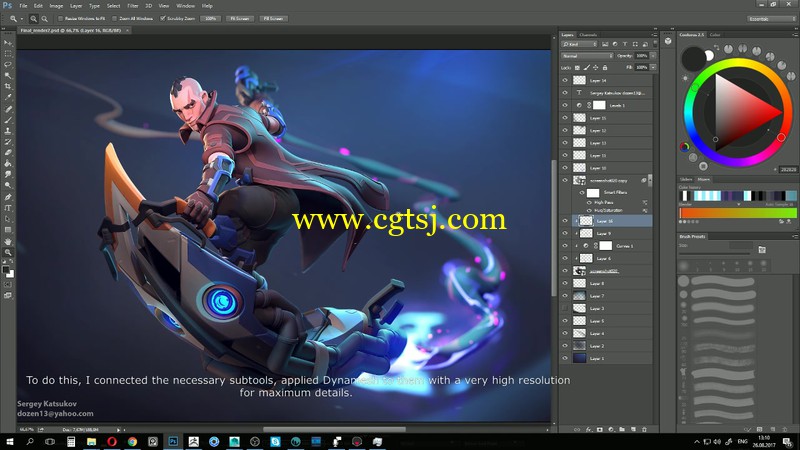Open the Window menu
Screen dimensions: 800x450
[x=185, y=6]
